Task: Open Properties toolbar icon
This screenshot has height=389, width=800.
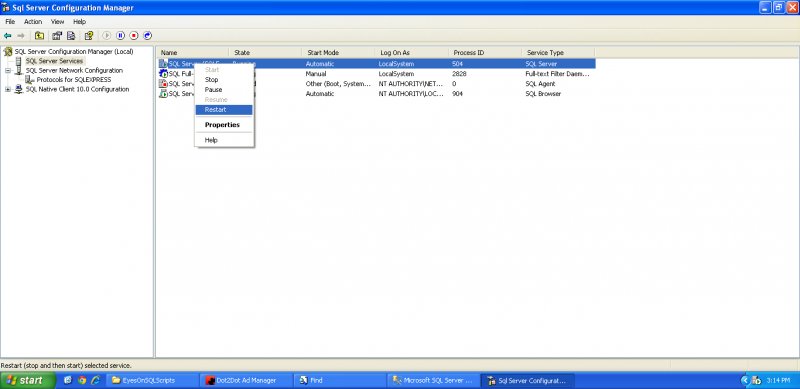Action: [57, 36]
